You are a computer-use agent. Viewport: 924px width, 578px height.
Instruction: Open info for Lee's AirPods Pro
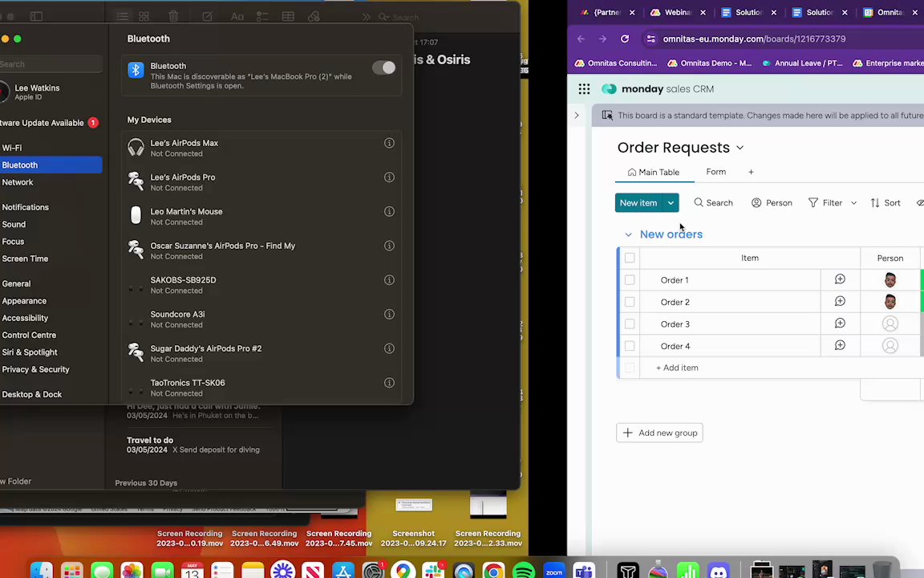pyautogui.click(x=389, y=177)
